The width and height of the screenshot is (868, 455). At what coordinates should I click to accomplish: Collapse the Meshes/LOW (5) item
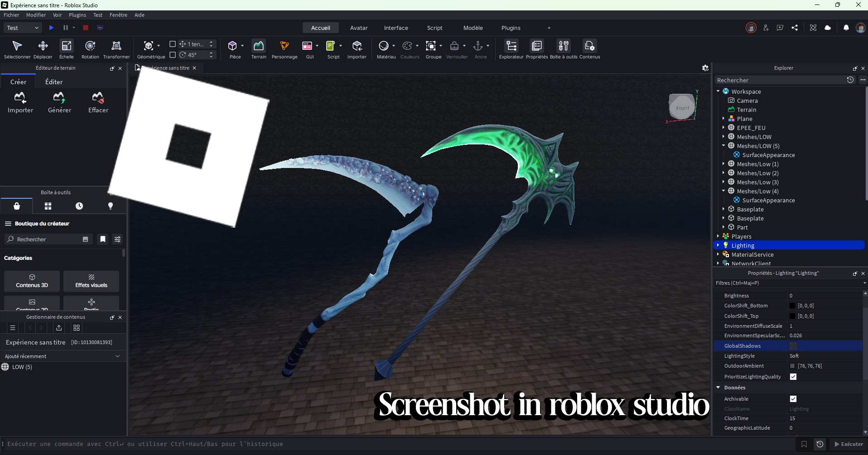click(x=723, y=146)
